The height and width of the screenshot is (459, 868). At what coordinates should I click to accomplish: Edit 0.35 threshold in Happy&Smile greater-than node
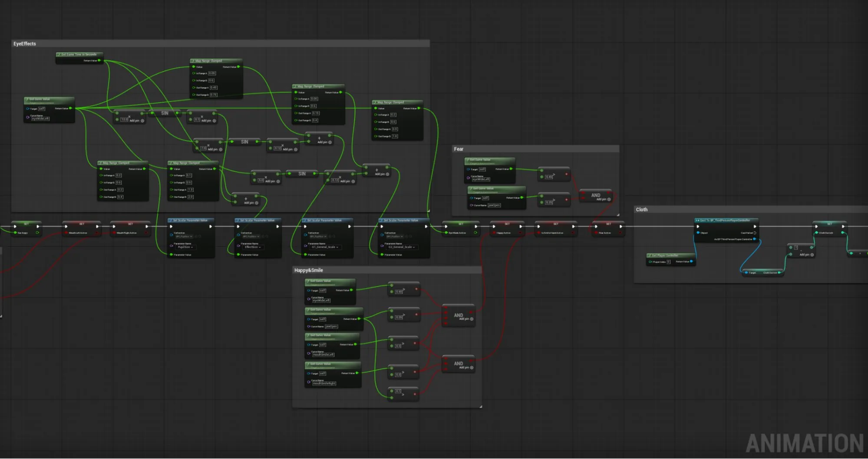[399, 317]
